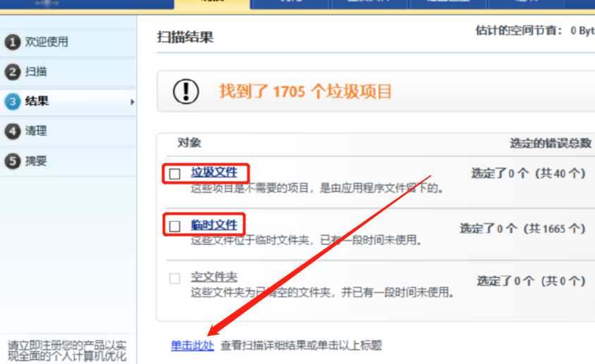Select the number 3 icon beside 结果
Image resolution: width=595 pixels, height=364 pixels.
click(12, 101)
